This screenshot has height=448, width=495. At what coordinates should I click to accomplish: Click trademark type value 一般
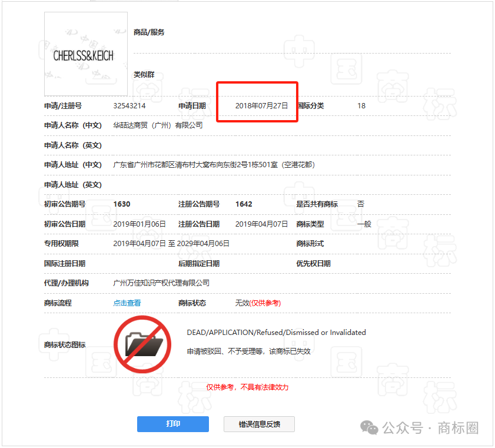click(x=364, y=224)
